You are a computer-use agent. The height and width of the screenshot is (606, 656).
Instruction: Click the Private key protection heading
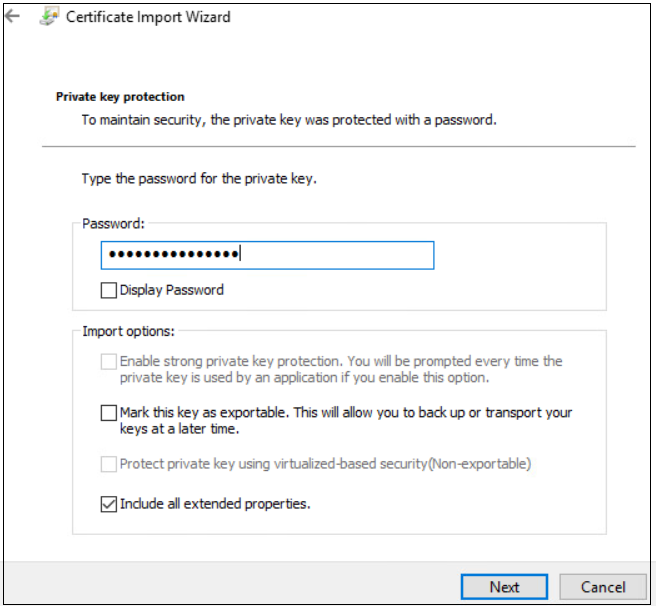[x=120, y=97]
